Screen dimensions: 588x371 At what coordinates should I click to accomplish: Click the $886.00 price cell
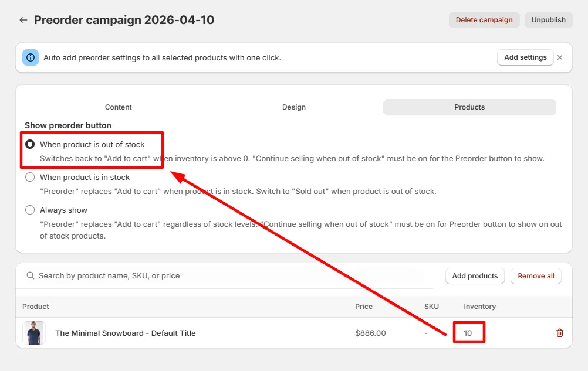370,333
